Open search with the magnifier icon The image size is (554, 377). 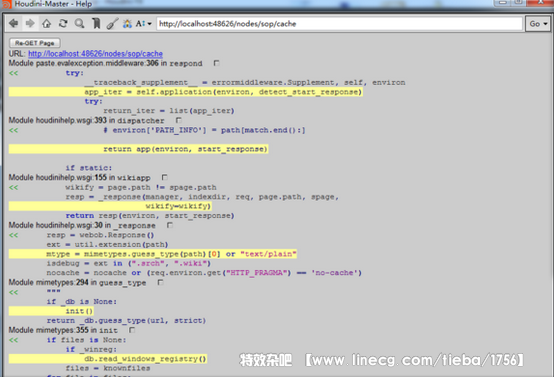click(79, 23)
